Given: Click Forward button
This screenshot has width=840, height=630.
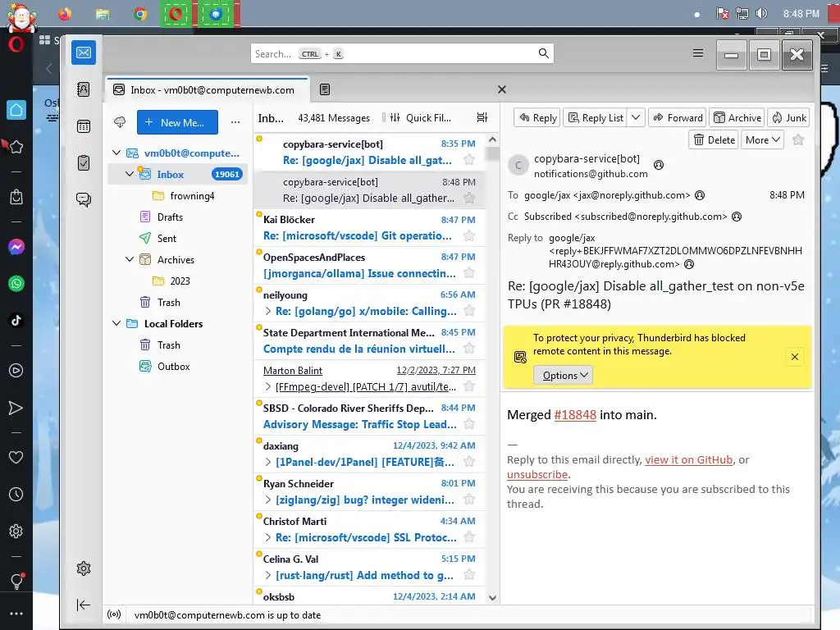Looking at the screenshot, I should click(677, 118).
